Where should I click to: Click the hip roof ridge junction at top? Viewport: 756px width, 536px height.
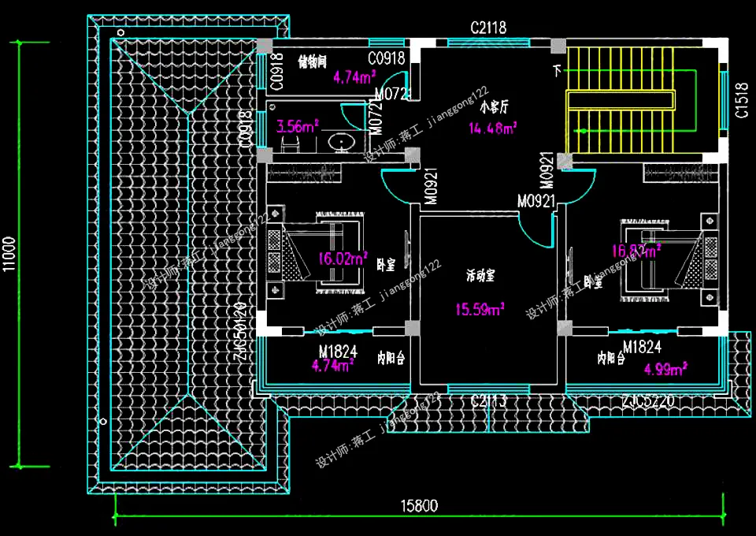pyautogui.click(x=190, y=114)
